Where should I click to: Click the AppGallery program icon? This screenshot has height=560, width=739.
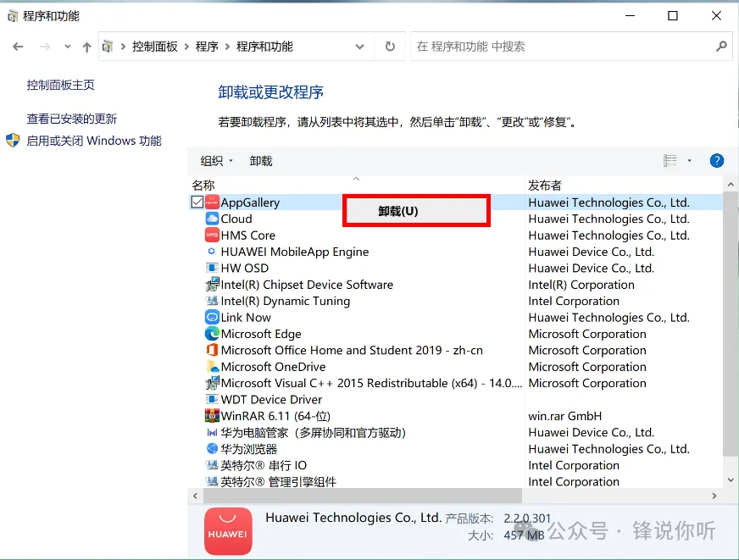point(212,202)
